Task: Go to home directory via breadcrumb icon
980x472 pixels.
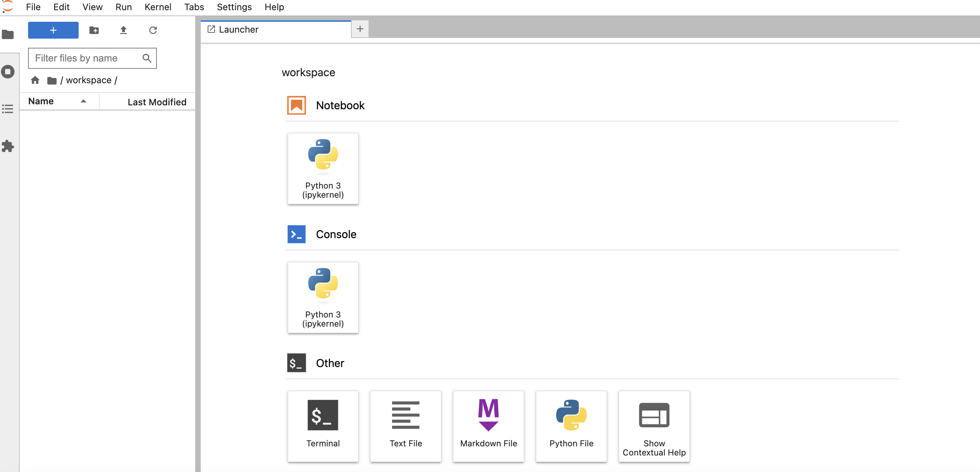Action: coord(35,80)
